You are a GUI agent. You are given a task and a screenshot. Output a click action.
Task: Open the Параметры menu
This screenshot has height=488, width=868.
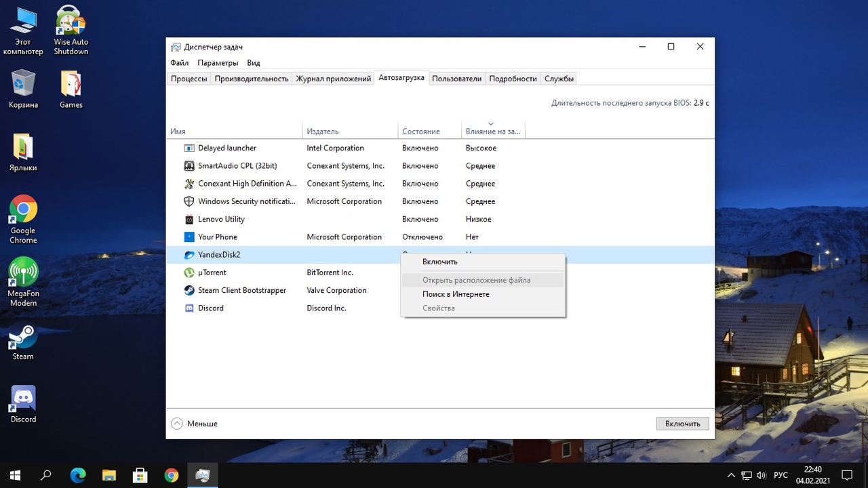[x=218, y=63]
